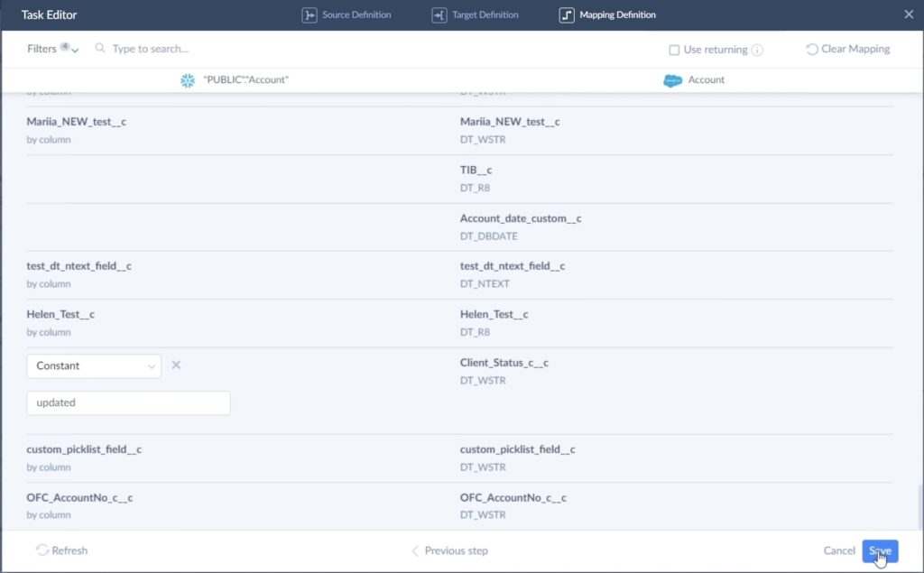Click the Salesforce cloud icon
This screenshot has height=573, width=924.
672,80
